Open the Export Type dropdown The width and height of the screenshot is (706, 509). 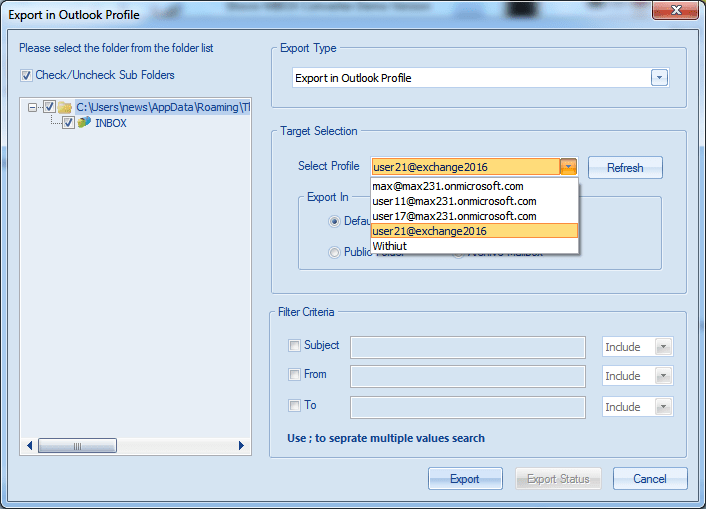point(659,78)
